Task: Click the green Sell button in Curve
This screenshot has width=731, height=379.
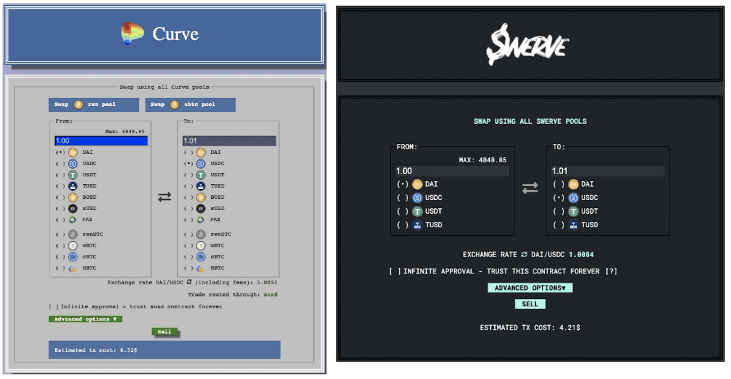Action: click(x=165, y=332)
